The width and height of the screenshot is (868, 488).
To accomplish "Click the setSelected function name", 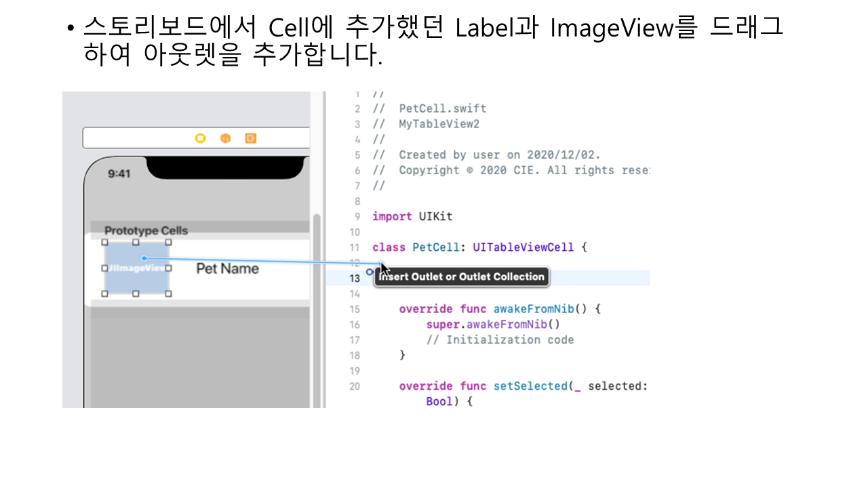I will pos(532,386).
